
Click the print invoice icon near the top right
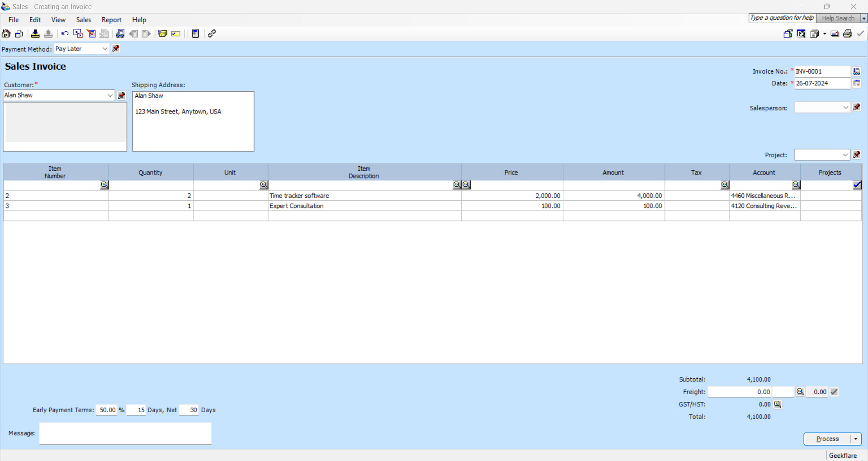coord(848,33)
